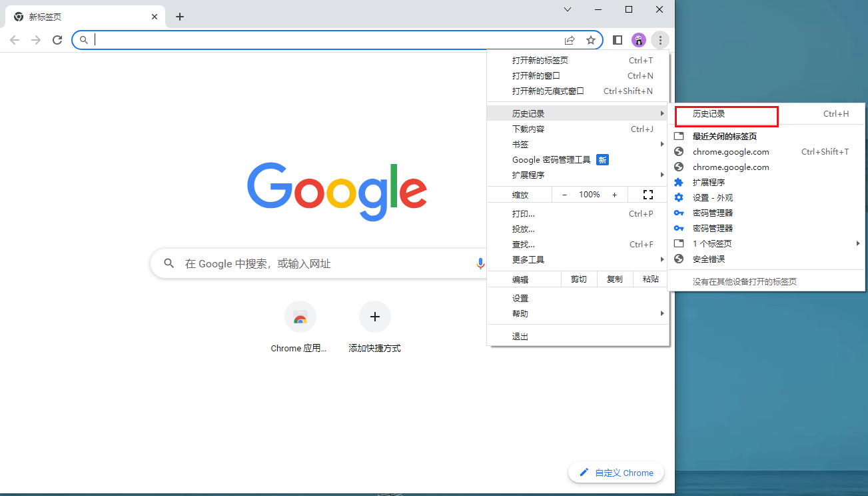The width and height of the screenshot is (868, 496).
Task: Open Chrome 应用 shortcut icon
Action: click(300, 317)
